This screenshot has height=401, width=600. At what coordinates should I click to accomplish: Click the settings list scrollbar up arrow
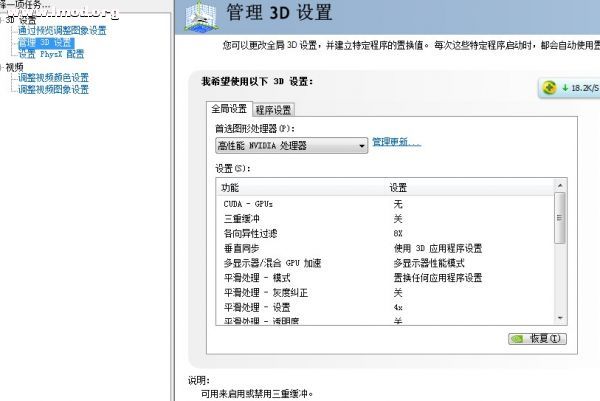pos(560,187)
